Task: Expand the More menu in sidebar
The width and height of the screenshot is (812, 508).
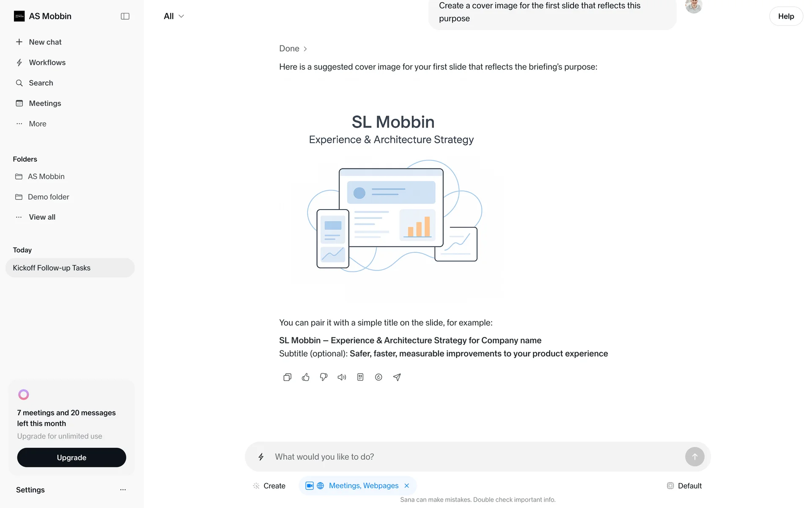Action: tap(37, 124)
